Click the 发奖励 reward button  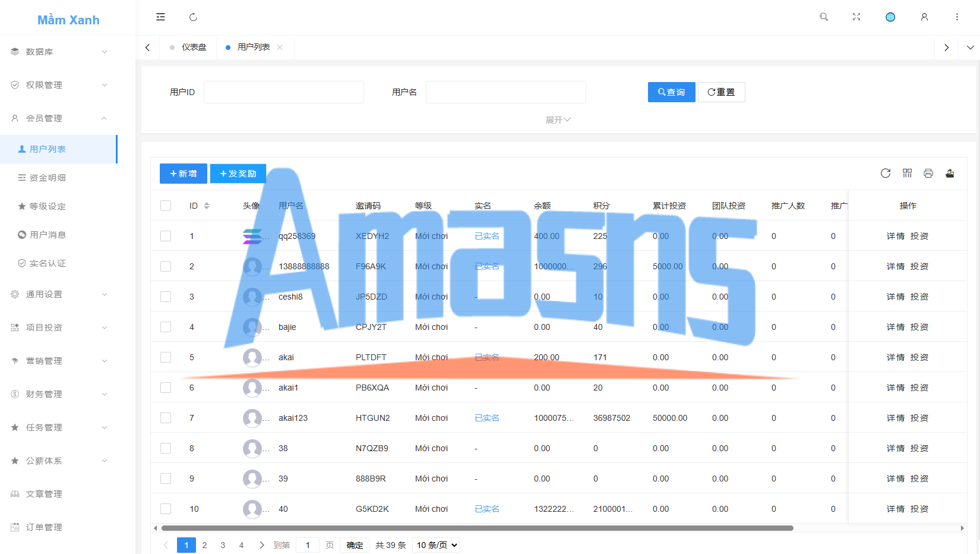(x=238, y=174)
